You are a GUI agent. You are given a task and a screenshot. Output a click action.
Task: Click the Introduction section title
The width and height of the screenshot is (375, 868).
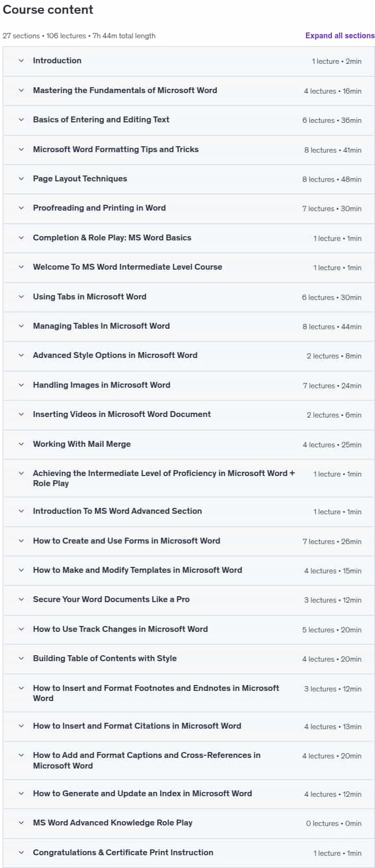pos(57,61)
